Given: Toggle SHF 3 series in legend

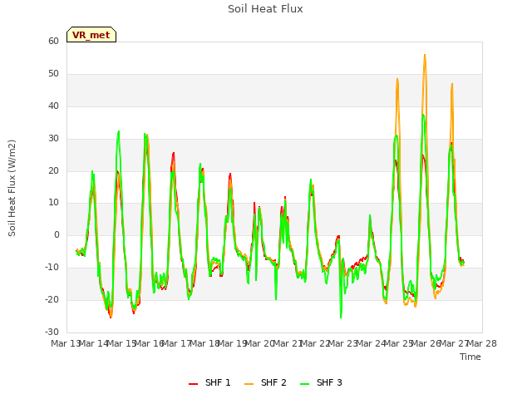Looking at the screenshot, I should click(322, 382).
